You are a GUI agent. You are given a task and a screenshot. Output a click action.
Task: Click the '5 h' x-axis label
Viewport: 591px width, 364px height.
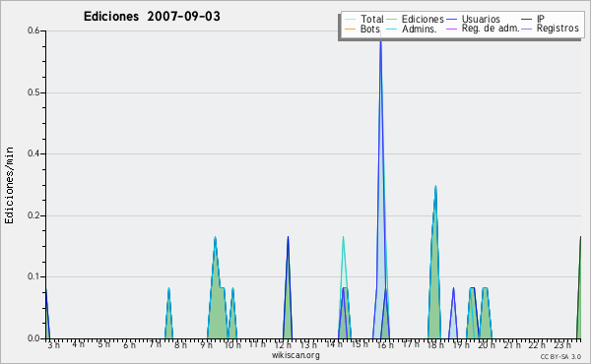103,344
